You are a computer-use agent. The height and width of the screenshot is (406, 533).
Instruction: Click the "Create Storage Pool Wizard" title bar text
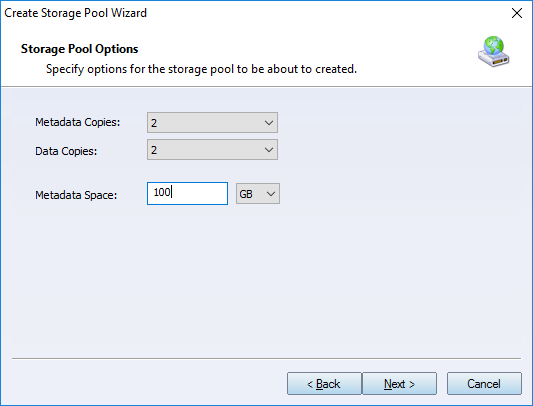[x=75, y=13]
